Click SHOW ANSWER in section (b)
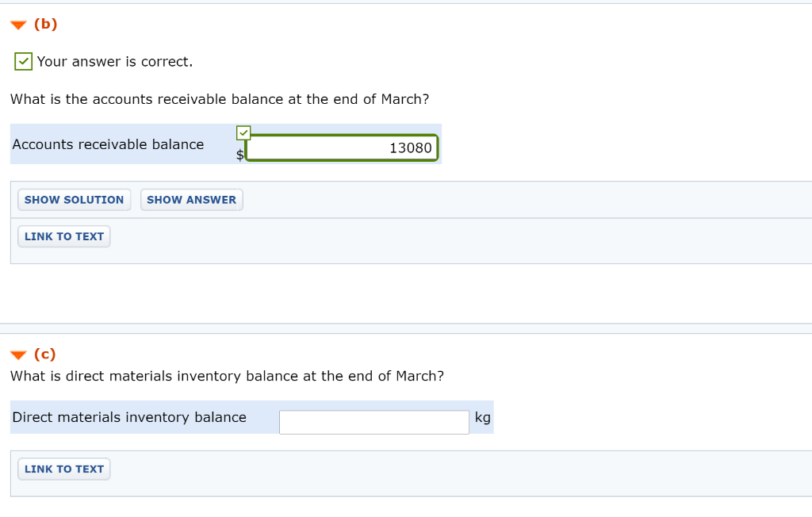The width and height of the screenshot is (812, 517). coord(191,199)
